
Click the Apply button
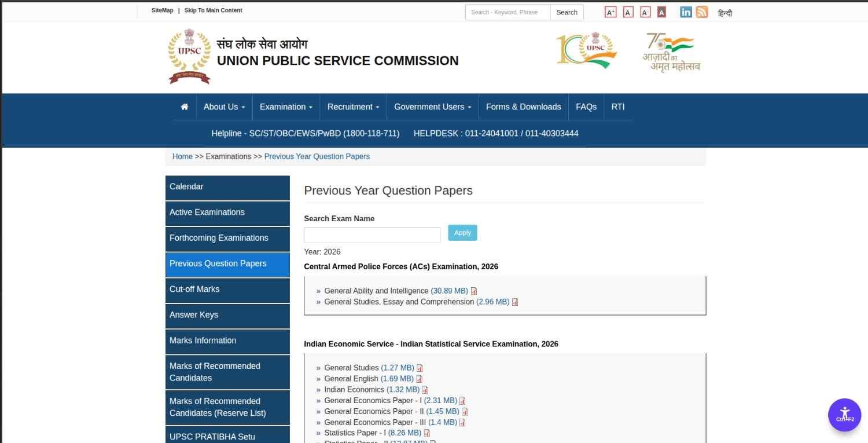point(462,233)
